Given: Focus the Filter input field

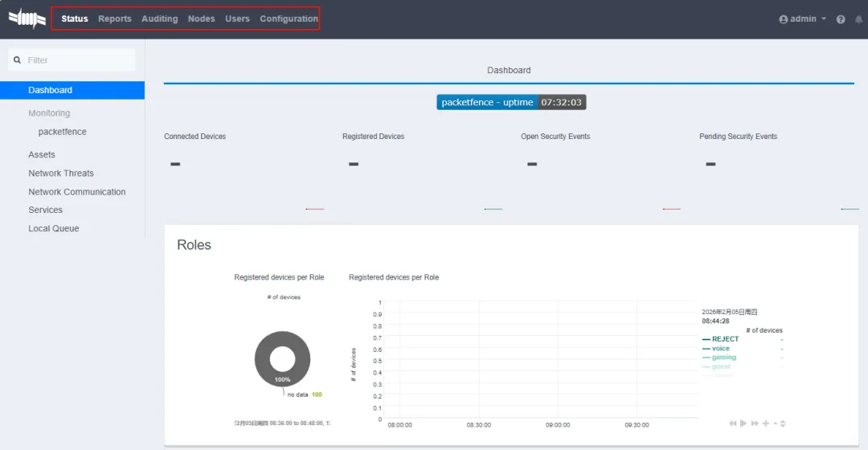Looking at the screenshot, I should coord(72,59).
